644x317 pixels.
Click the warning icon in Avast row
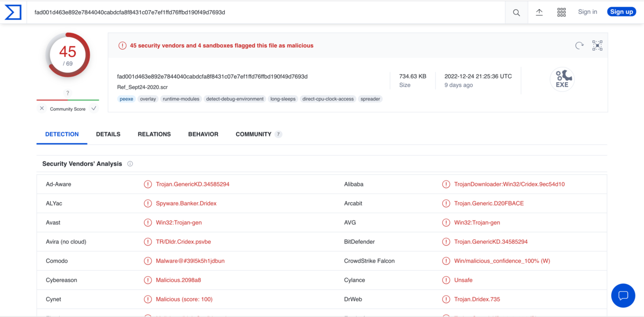click(148, 222)
